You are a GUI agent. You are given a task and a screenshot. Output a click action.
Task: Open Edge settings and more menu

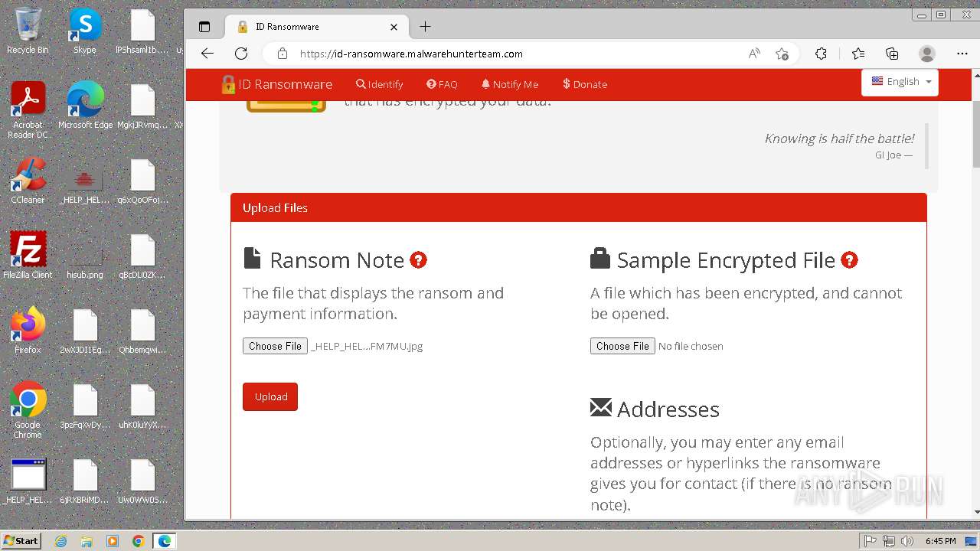(x=962, y=54)
